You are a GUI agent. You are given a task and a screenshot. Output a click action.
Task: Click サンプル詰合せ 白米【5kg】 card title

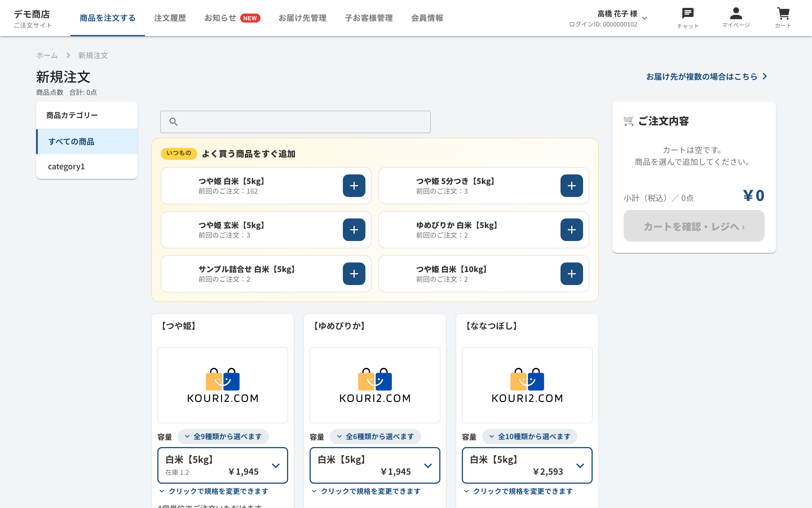[x=248, y=269]
